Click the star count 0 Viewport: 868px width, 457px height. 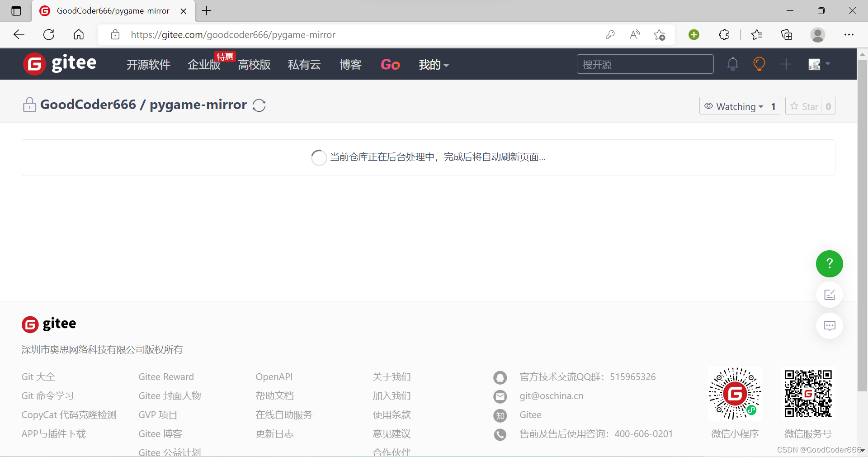coord(828,106)
